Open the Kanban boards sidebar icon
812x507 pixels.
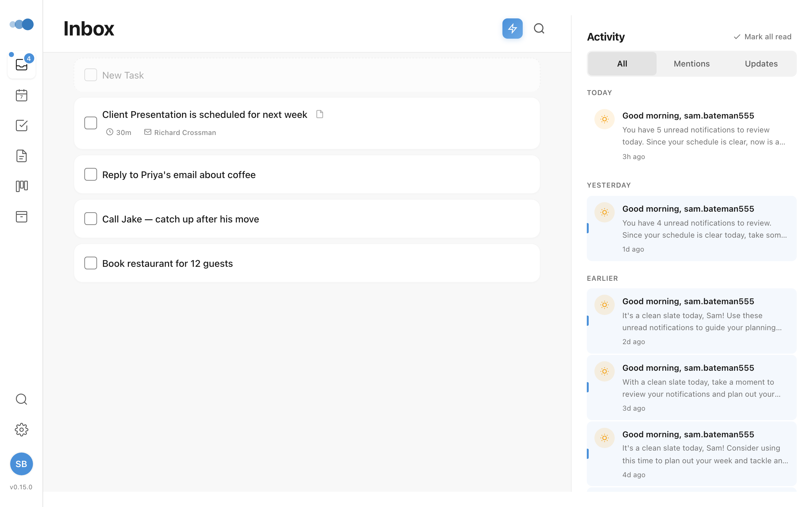[x=22, y=186]
